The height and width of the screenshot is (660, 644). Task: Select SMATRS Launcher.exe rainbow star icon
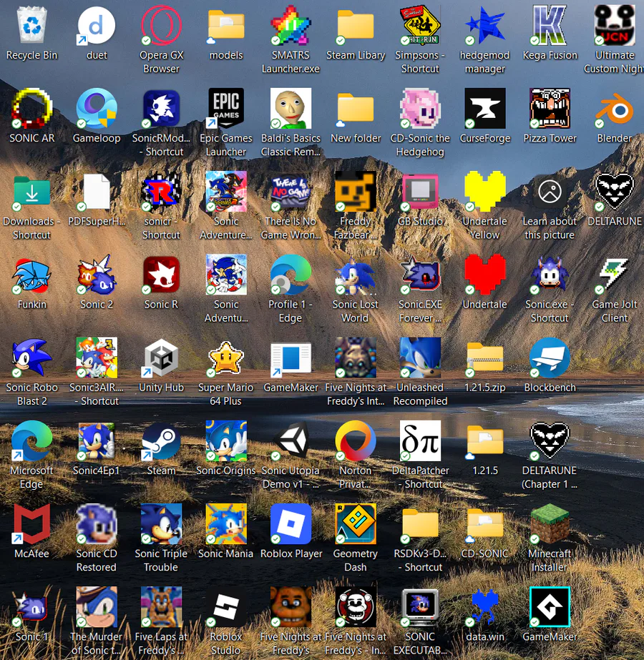click(x=291, y=25)
